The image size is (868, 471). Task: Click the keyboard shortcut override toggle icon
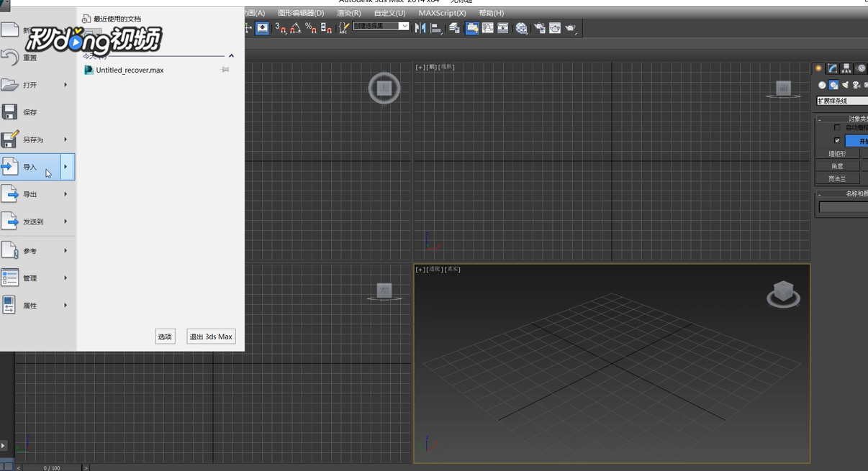263,28
